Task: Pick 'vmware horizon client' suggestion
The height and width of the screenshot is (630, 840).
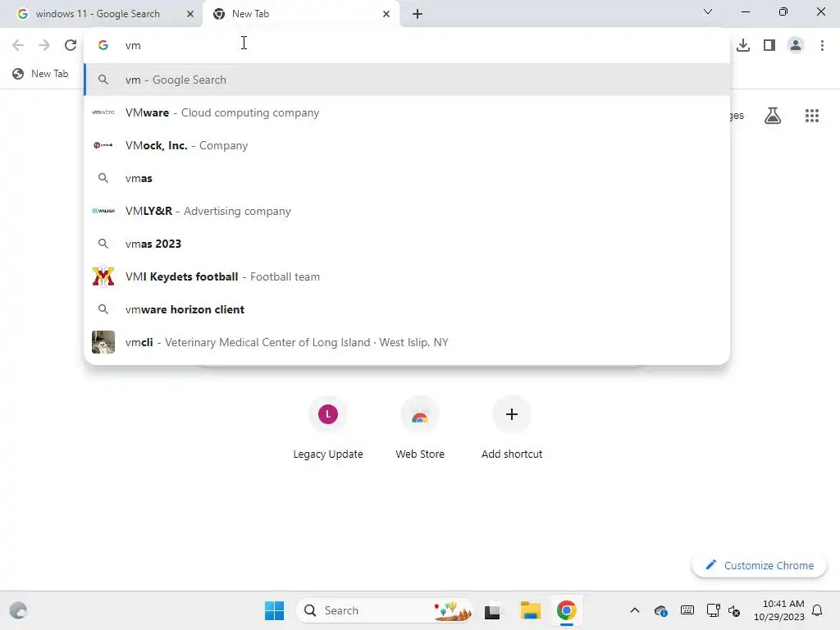Action: (x=407, y=309)
